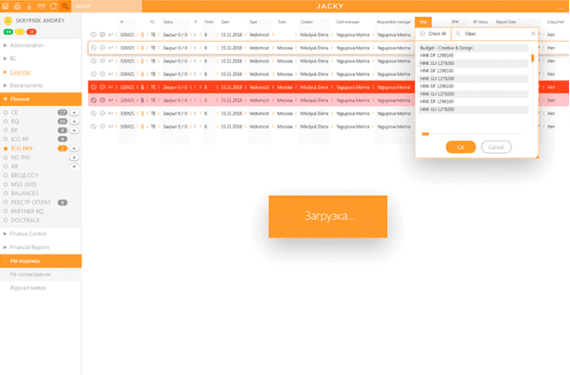This screenshot has height=375, width=570.
Task: Click the refresh icon in top toolbar
Action: tap(53, 6)
